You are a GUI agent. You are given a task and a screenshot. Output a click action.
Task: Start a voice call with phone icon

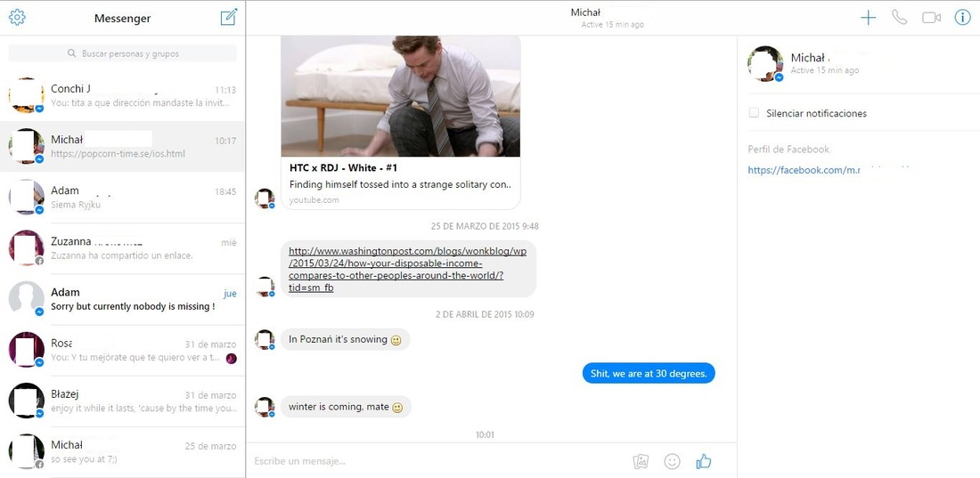pyautogui.click(x=900, y=18)
